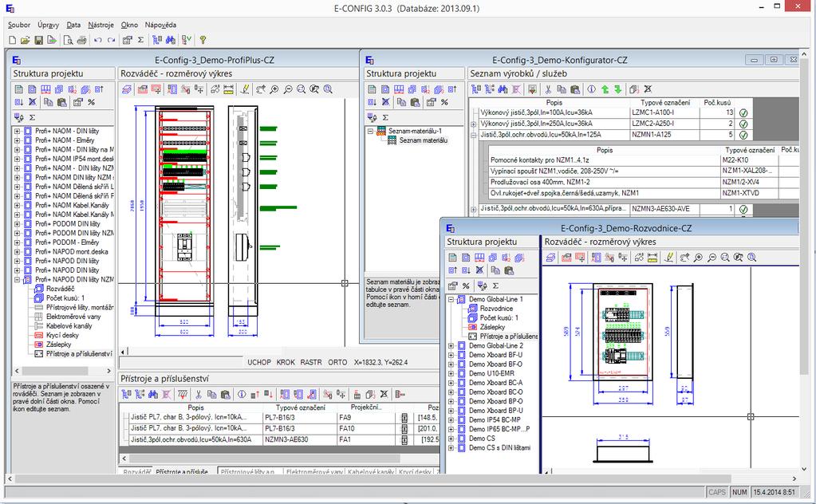Image resolution: width=816 pixels, height=504 pixels.
Task: Expand Profi+ NAOM - Elměry tree node
Action: [18, 140]
